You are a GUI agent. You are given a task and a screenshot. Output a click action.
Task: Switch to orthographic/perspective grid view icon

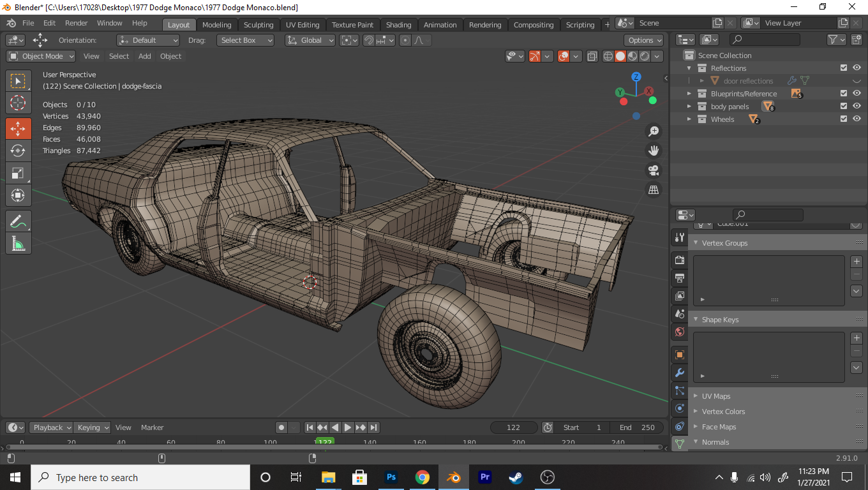pyautogui.click(x=654, y=189)
